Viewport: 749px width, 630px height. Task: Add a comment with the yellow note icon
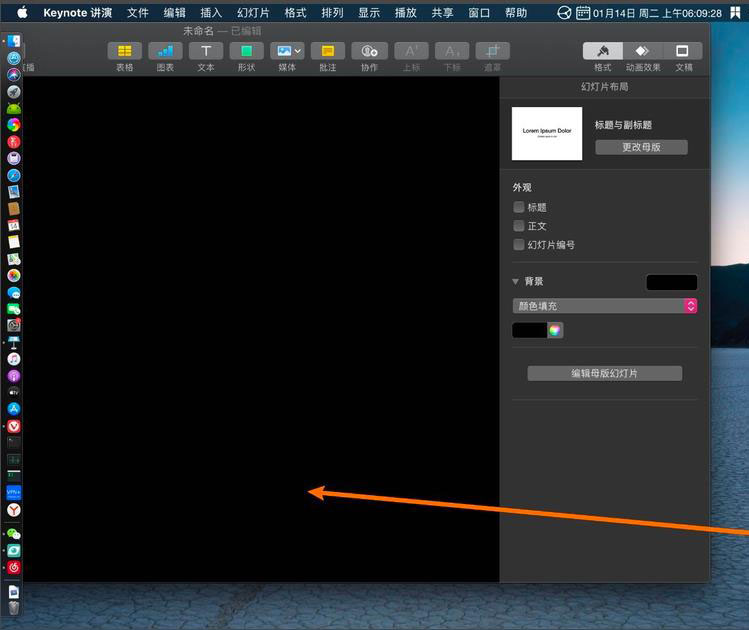tap(328, 51)
